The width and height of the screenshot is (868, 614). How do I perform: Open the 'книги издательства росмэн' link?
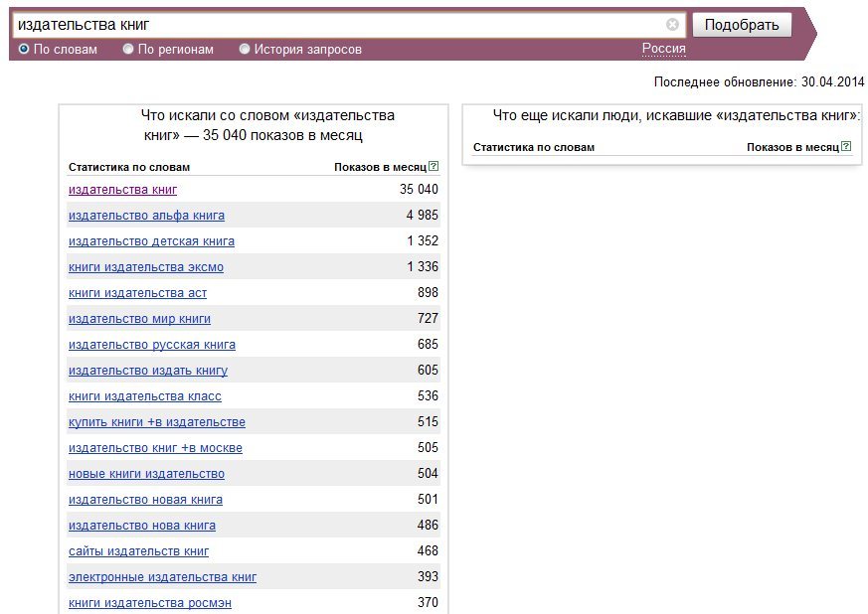point(150,603)
